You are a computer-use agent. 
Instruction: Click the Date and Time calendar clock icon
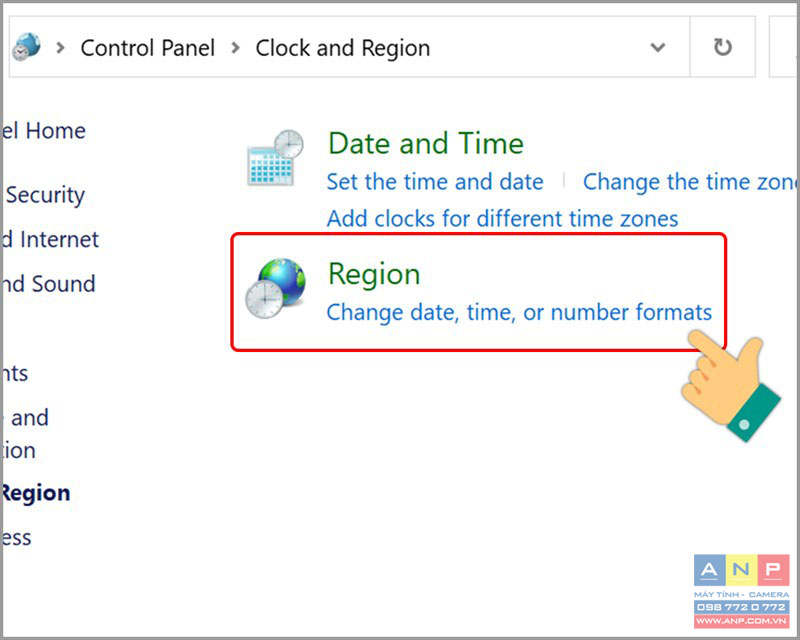coord(275,158)
